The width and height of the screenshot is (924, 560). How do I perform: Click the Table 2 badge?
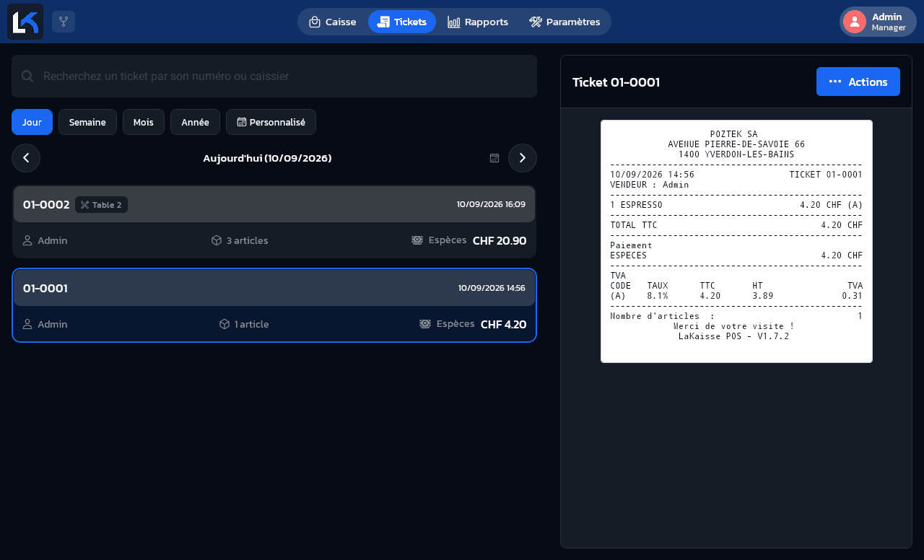(x=101, y=205)
